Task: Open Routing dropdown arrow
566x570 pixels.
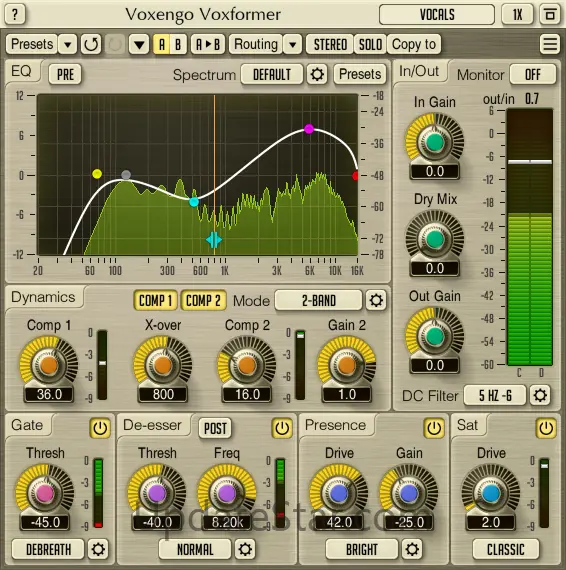Action: pyautogui.click(x=293, y=44)
